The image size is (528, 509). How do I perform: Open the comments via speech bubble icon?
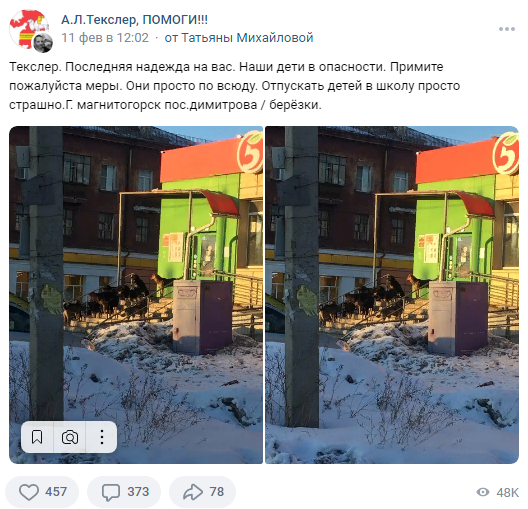tap(111, 492)
